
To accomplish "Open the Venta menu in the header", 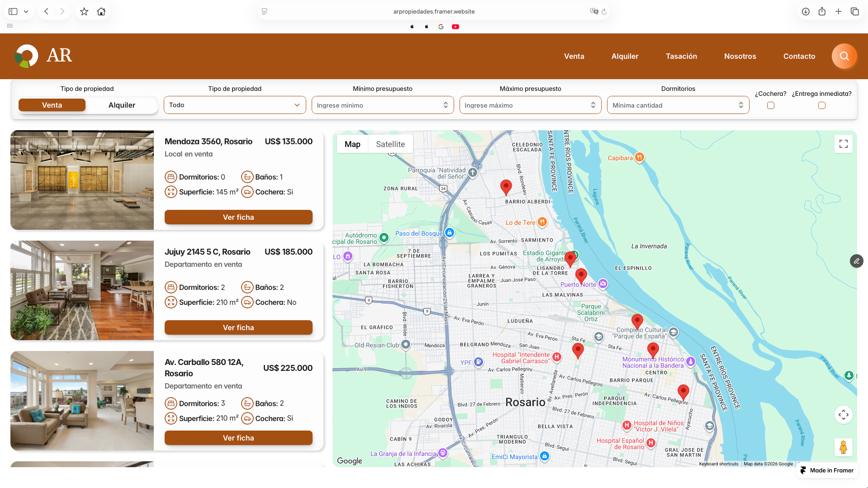I will 574,56.
